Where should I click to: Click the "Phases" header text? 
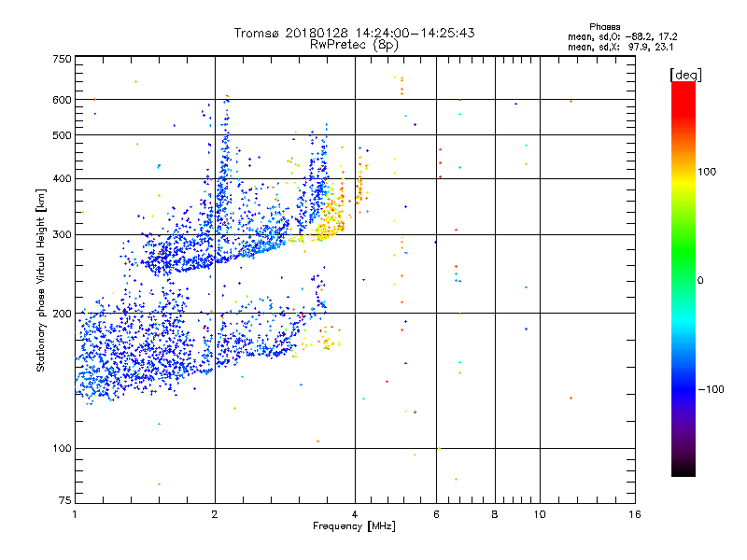[x=604, y=27]
